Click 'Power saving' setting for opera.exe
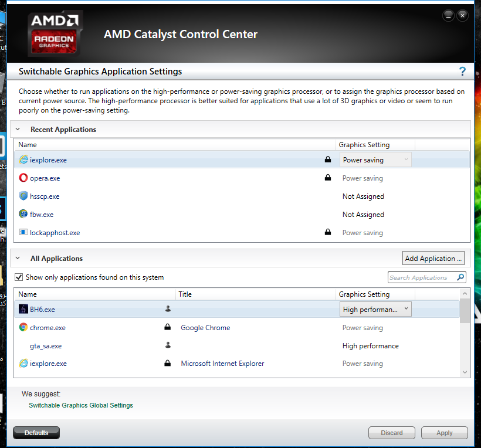 pyautogui.click(x=363, y=178)
